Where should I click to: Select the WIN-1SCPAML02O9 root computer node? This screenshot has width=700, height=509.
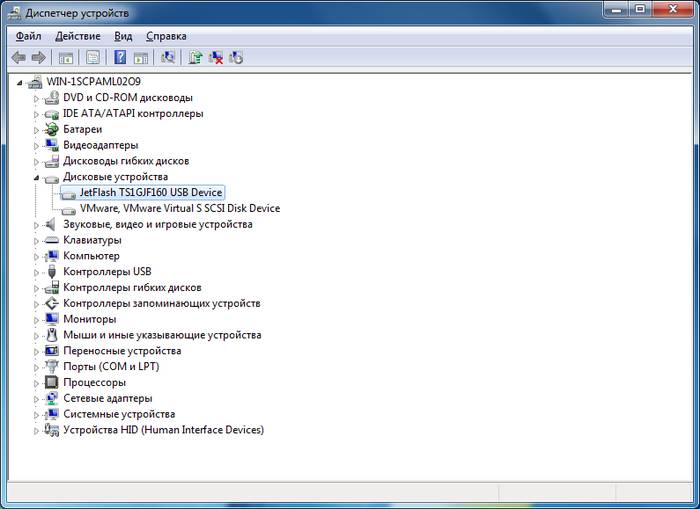coord(96,81)
